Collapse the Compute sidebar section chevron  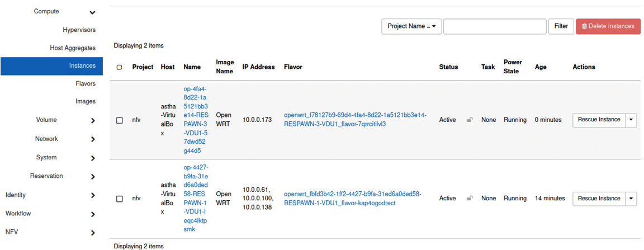[92, 12]
